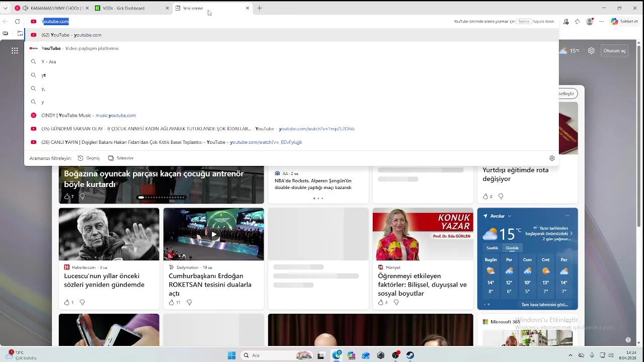Open the browser three-dot settings menu
The width and height of the screenshot is (644, 362).
point(601,22)
